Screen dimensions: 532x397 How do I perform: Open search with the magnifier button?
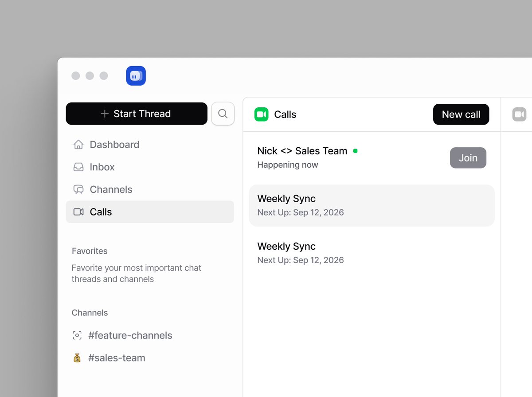pos(223,114)
